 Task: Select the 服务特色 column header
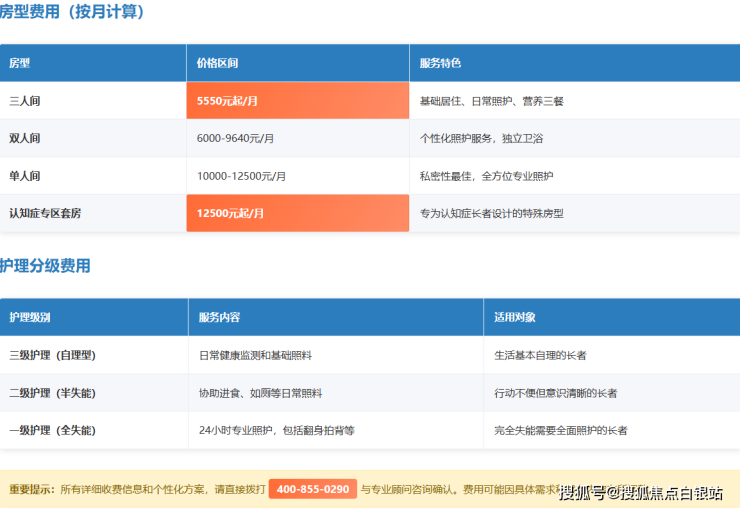tap(440, 63)
